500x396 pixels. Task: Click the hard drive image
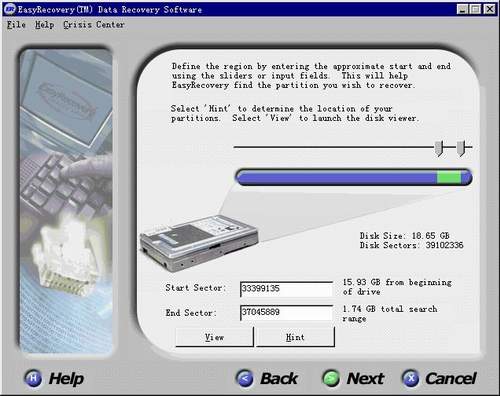tap(199, 243)
